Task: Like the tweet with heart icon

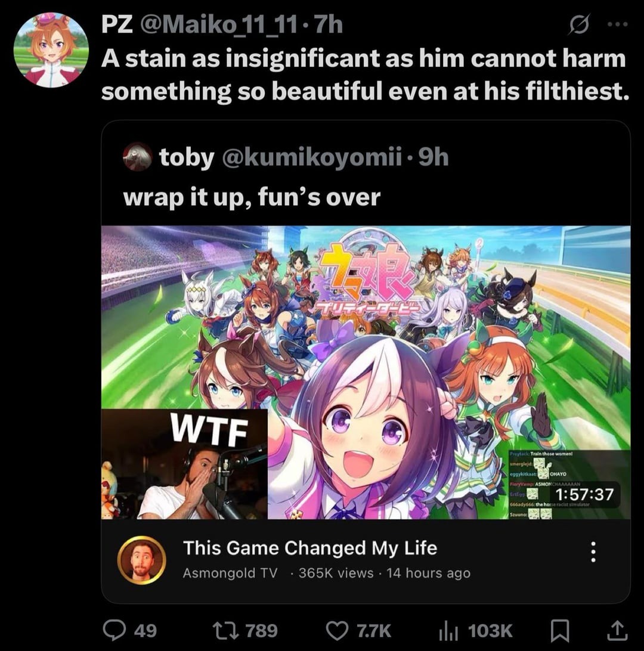Action: click(x=337, y=630)
